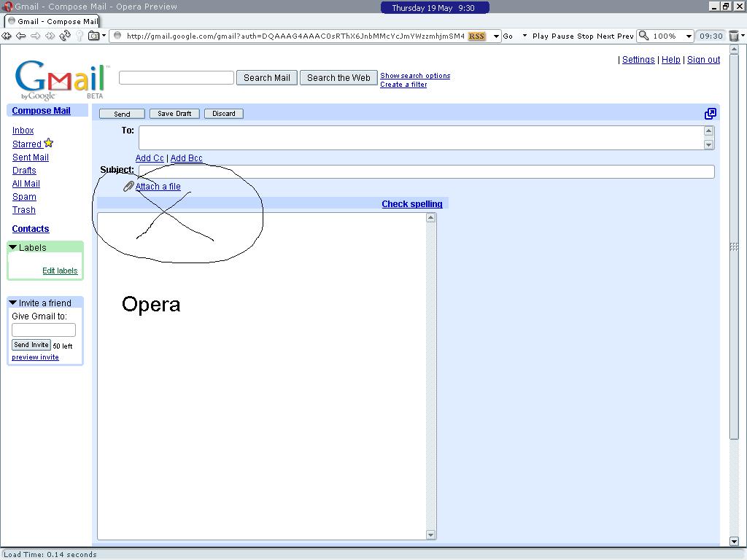This screenshot has height=560, width=747.
Task: Click Sign out
Action: 704,60
